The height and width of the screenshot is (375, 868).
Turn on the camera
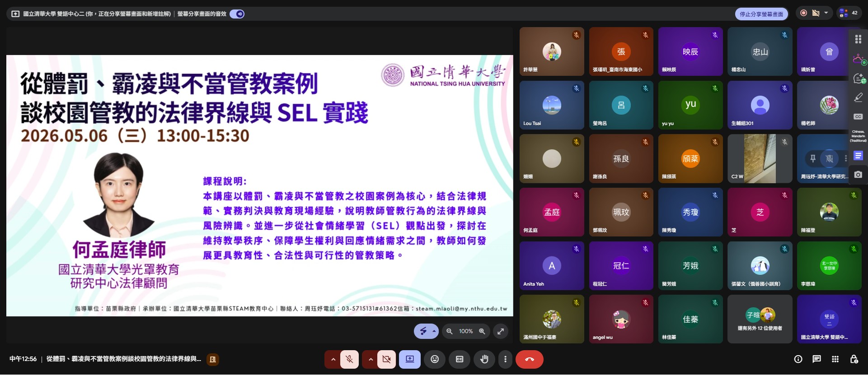click(x=387, y=360)
